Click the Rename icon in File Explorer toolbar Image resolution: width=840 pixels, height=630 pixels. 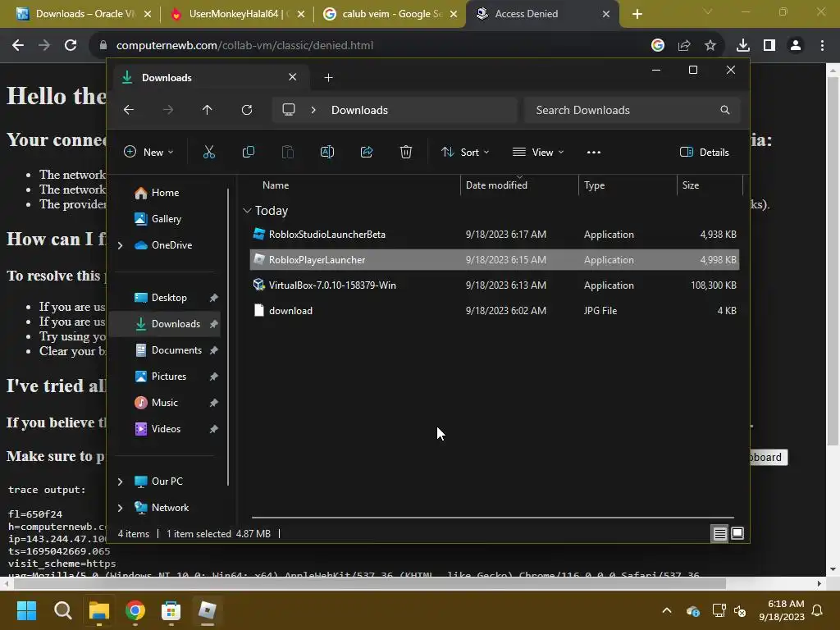click(x=326, y=152)
